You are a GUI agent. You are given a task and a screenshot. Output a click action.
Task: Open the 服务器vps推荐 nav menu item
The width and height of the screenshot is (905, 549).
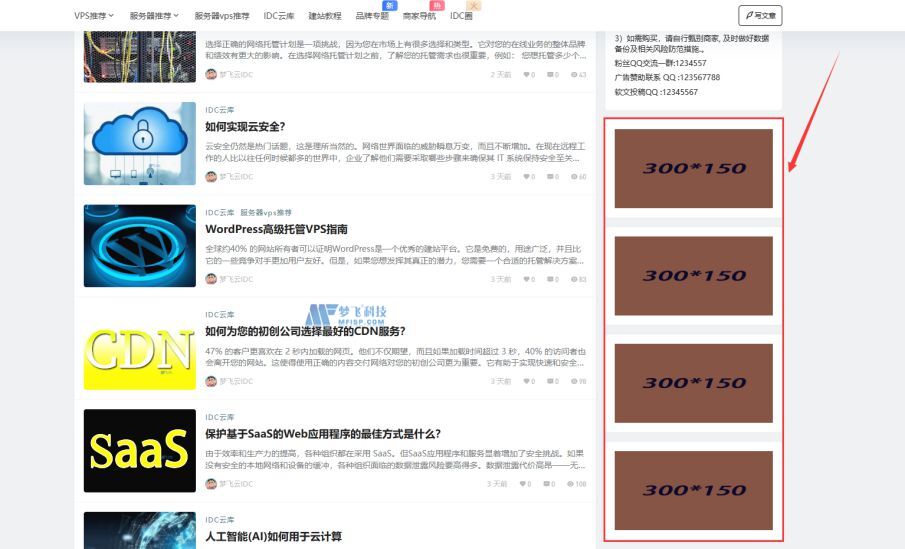pyautogui.click(x=222, y=16)
